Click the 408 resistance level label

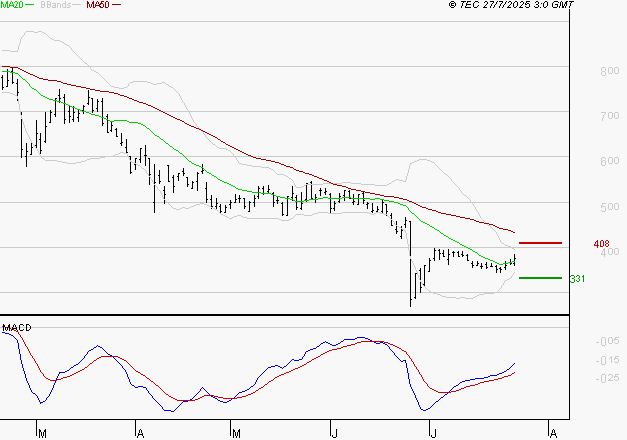coord(601,244)
